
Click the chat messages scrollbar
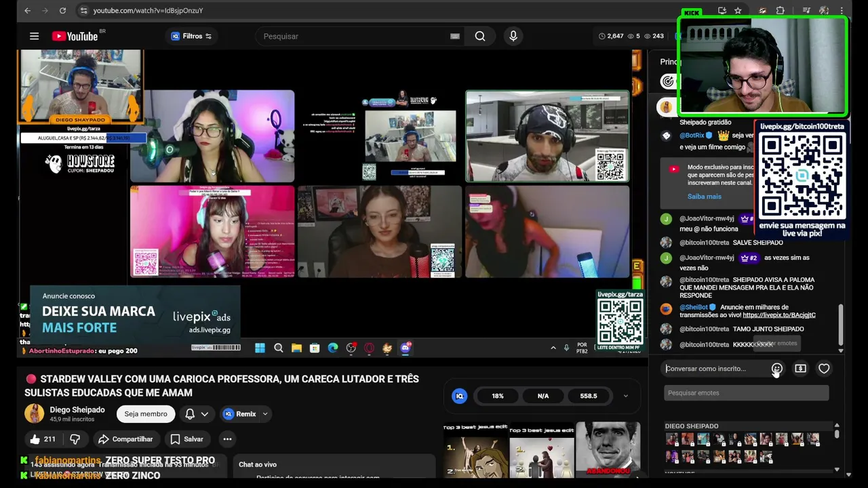click(841, 324)
